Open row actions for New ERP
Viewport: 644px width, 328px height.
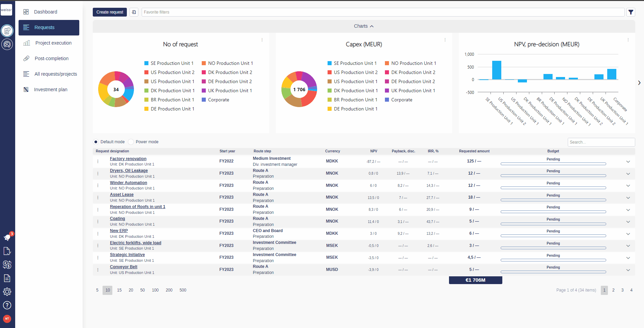(98, 234)
